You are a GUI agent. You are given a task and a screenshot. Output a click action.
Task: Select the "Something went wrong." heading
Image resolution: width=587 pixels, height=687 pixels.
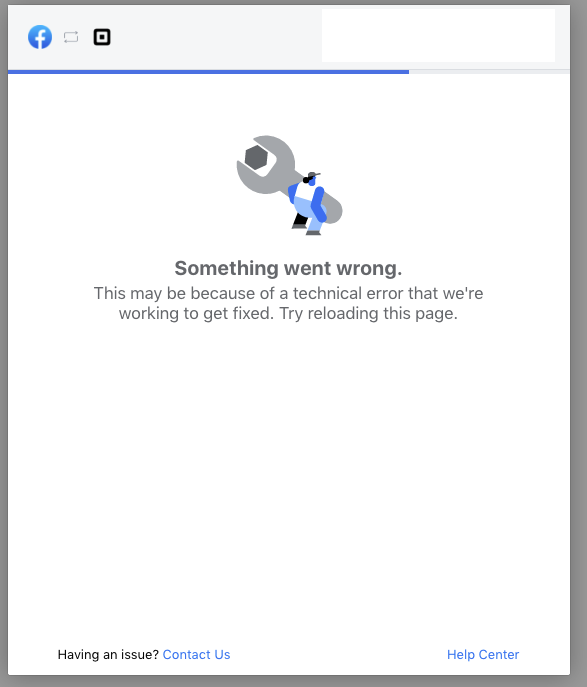click(288, 268)
